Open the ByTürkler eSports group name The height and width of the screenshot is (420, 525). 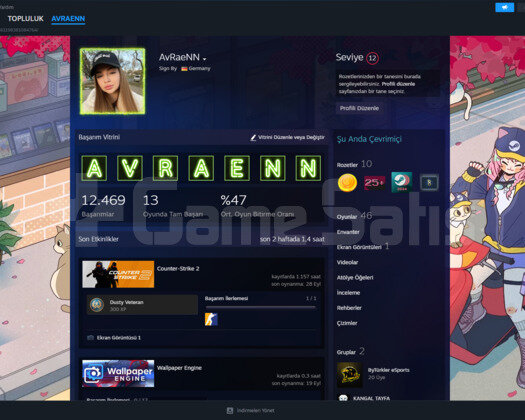[388, 370]
